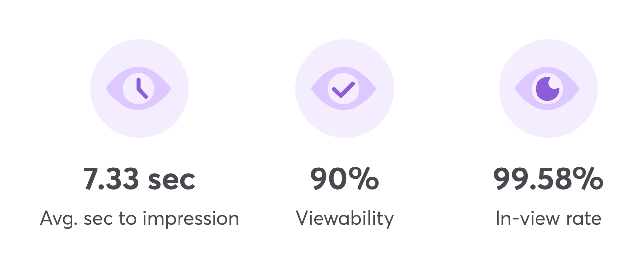The image size is (644, 269).
Task: Click the "Viewability" label
Action: tap(345, 218)
